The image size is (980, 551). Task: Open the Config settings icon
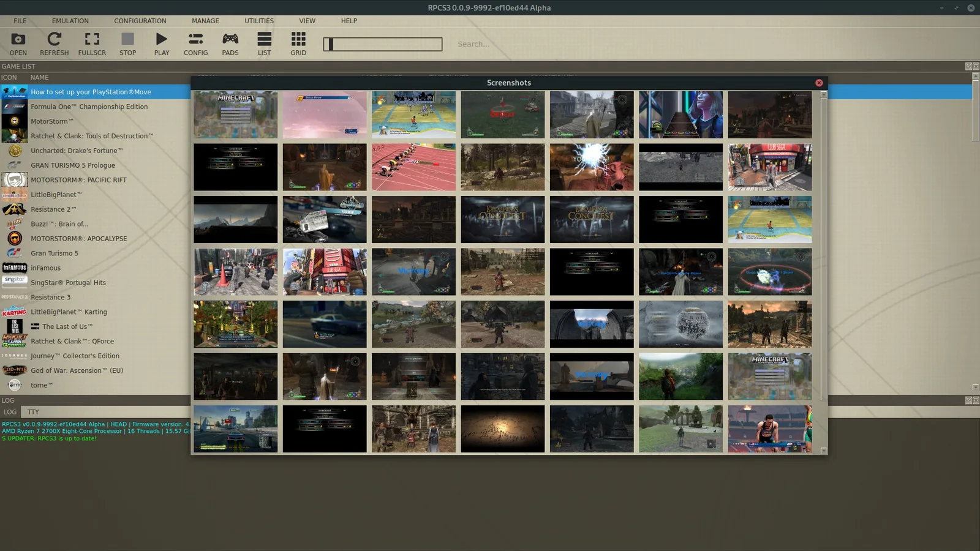coord(195,44)
